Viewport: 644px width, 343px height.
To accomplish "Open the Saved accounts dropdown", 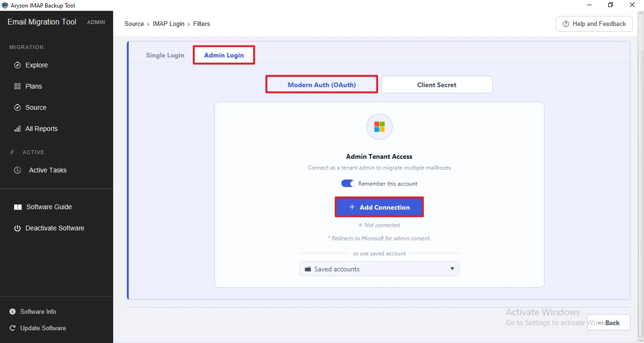I will [x=380, y=269].
